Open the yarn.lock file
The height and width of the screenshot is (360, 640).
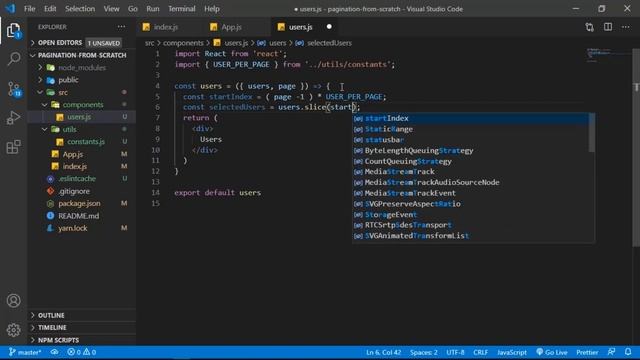point(73,228)
